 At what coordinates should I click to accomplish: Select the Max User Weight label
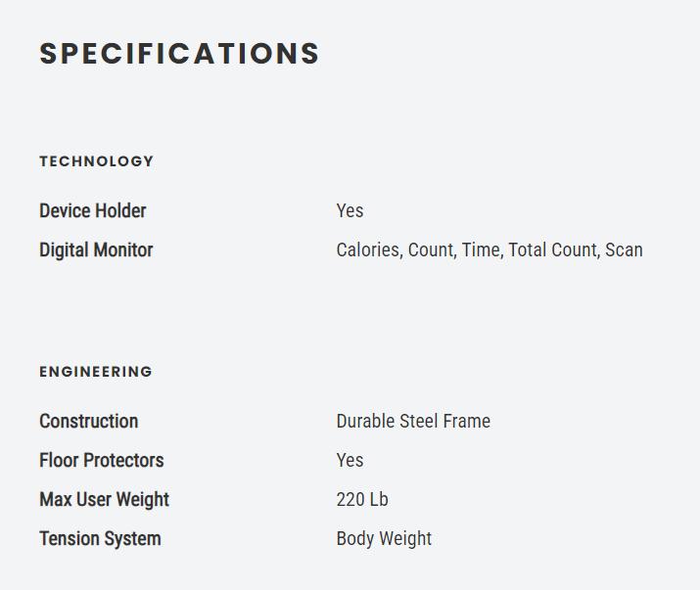pos(104,499)
